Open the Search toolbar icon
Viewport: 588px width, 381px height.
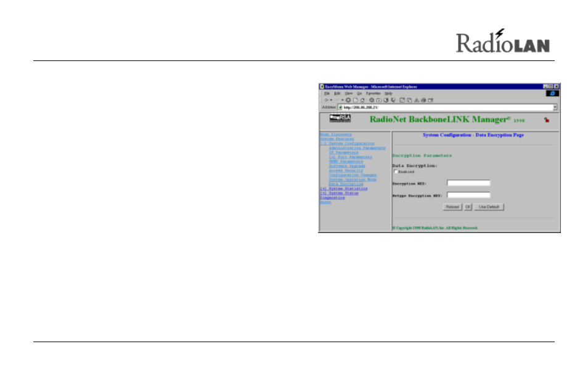coord(372,100)
